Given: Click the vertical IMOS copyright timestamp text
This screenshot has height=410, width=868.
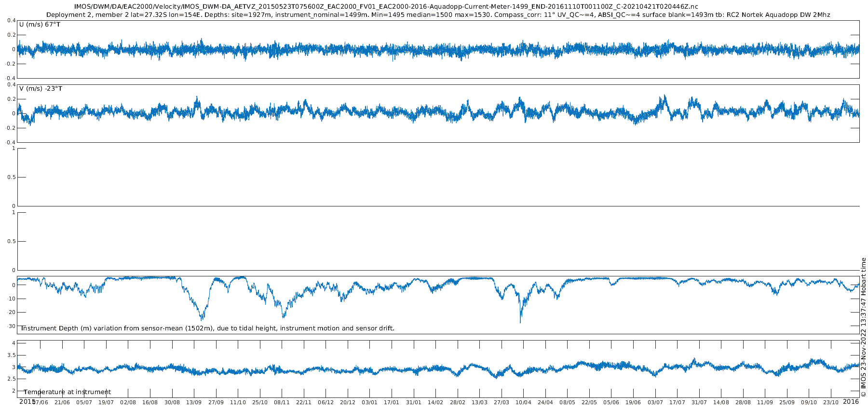Looking at the screenshot, I should [x=863, y=327].
